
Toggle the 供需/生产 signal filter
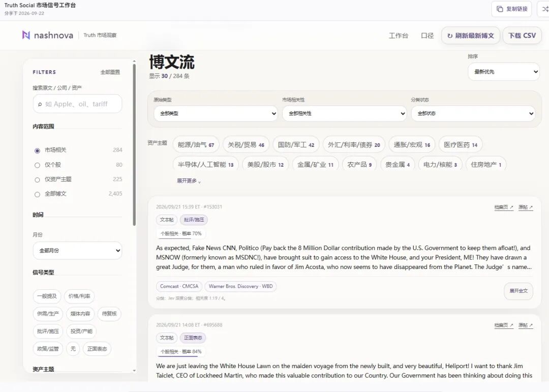(48, 314)
